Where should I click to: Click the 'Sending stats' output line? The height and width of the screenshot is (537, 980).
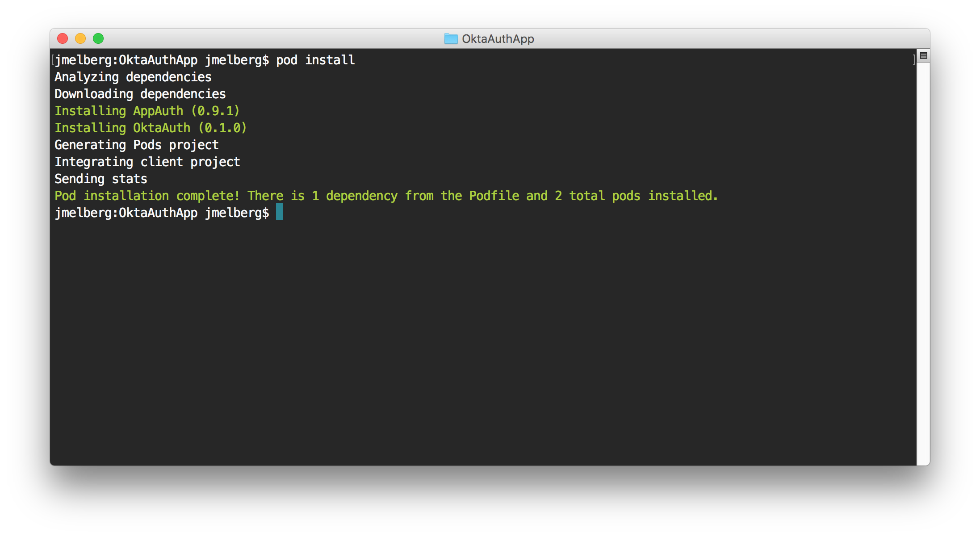point(101,179)
